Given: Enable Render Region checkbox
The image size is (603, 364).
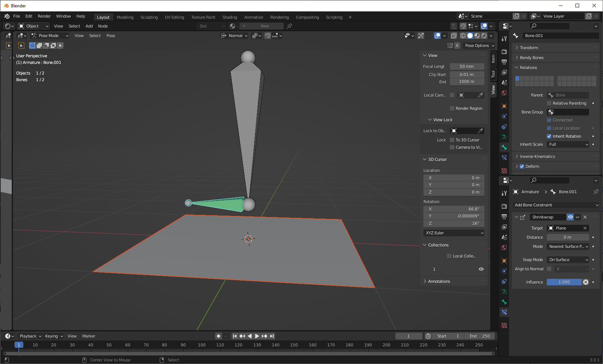Looking at the screenshot, I should tap(452, 108).
